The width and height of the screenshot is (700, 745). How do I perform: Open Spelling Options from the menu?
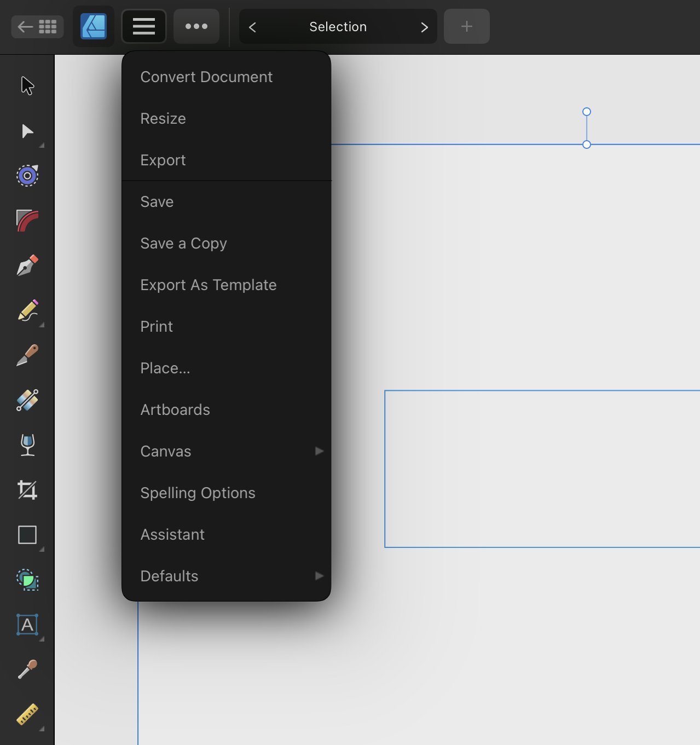198,493
